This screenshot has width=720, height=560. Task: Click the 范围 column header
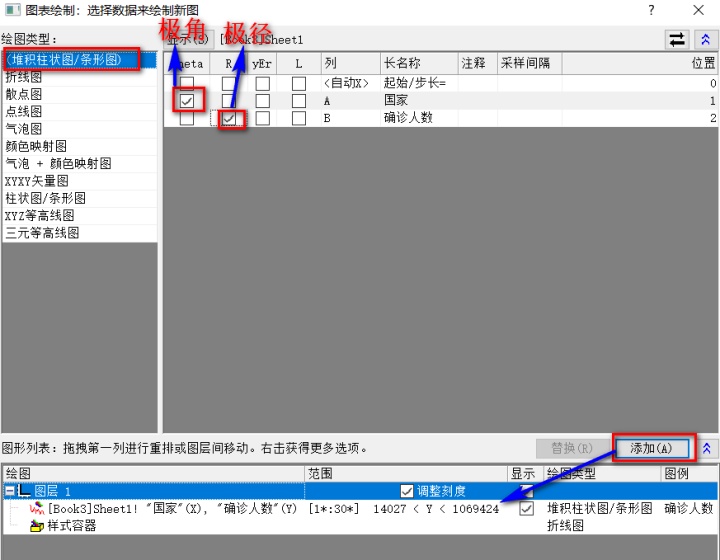click(x=406, y=474)
